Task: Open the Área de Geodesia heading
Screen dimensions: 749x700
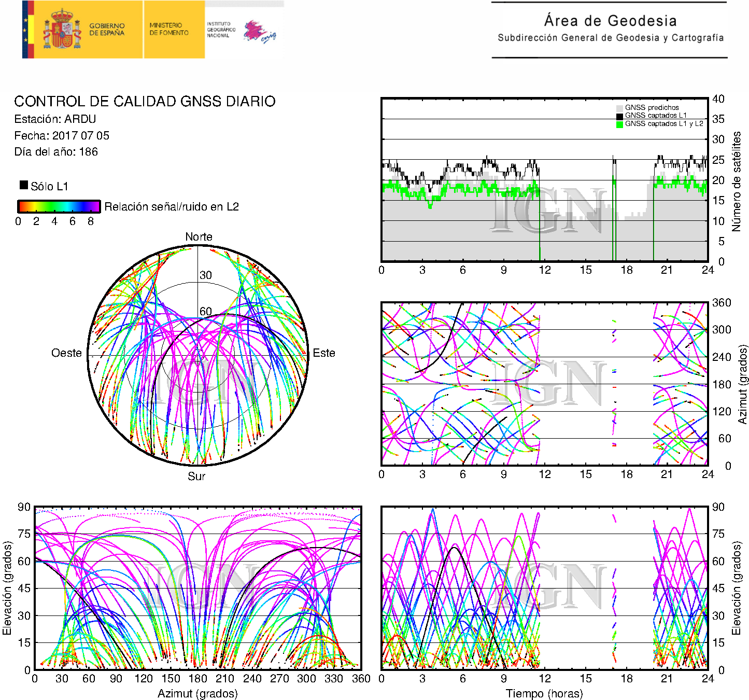Action: [610, 21]
